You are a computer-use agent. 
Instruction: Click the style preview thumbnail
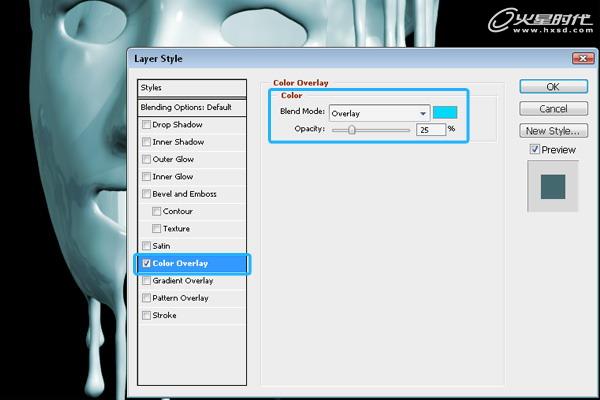pos(553,186)
